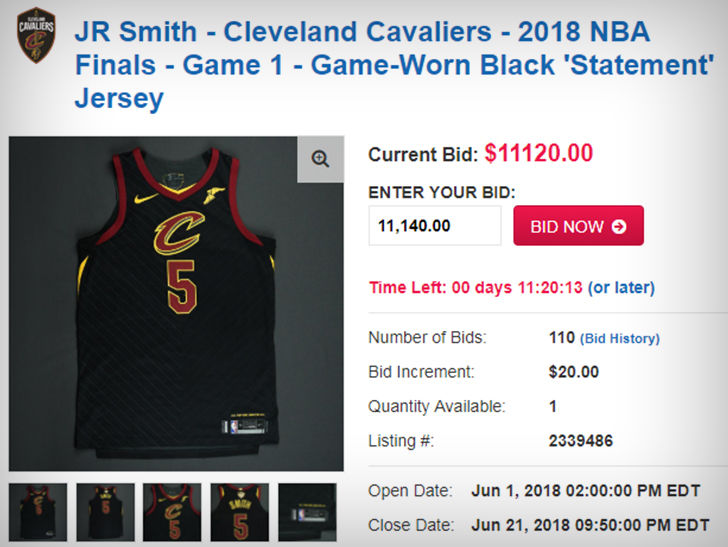The height and width of the screenshot is (547, 728).
Task: Click the listing number 2339486
Action: (581, 441)
